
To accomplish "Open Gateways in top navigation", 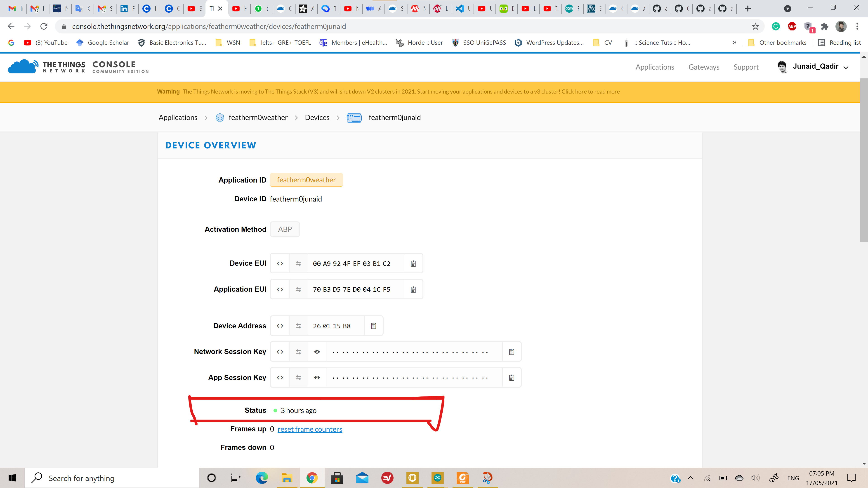I will [x=704, y=67].
